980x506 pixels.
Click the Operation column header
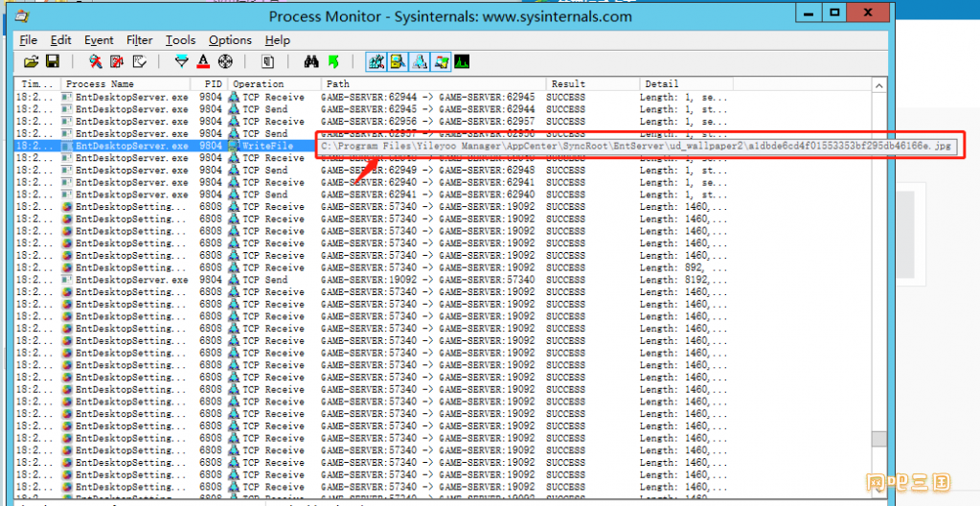click(x=275, y=83)
